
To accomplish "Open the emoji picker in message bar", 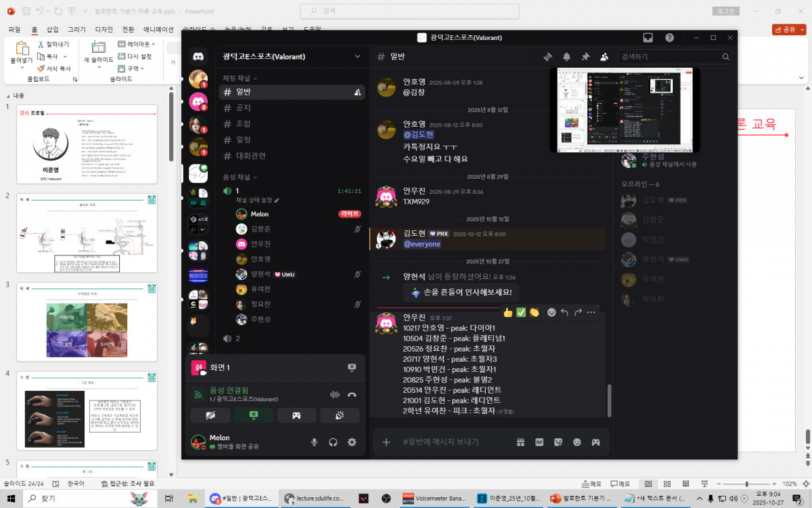I will point(577,442).
